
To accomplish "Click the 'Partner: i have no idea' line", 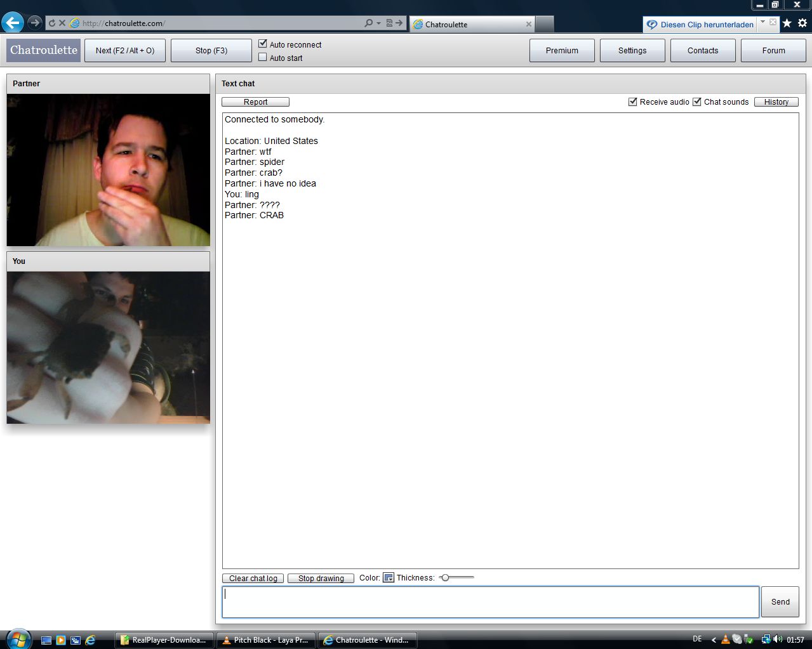I will coord(270,183).
